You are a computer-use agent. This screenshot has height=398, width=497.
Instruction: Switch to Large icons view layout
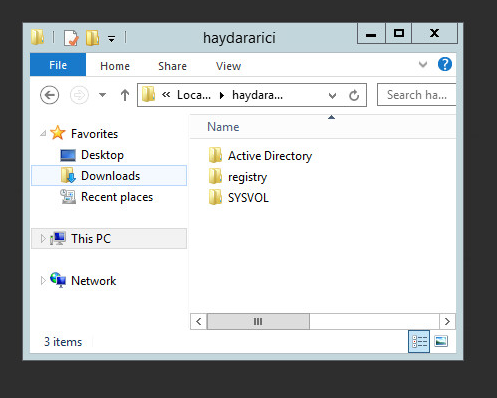[x=441, y=341]
